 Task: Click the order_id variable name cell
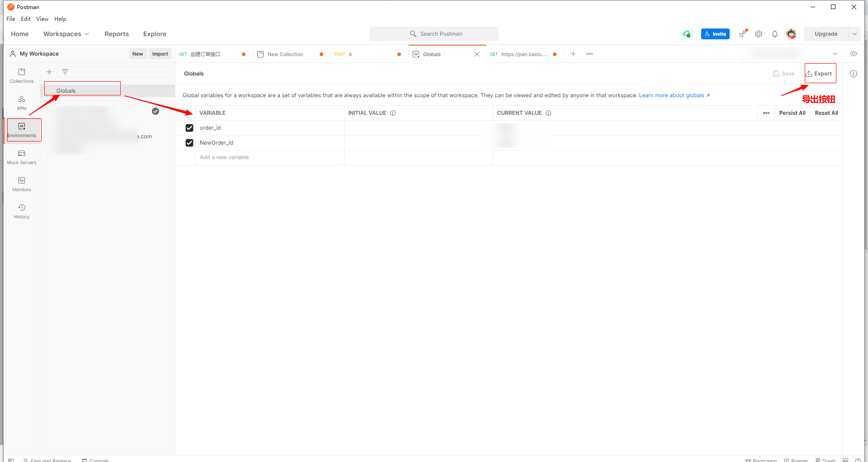[270, 128]
